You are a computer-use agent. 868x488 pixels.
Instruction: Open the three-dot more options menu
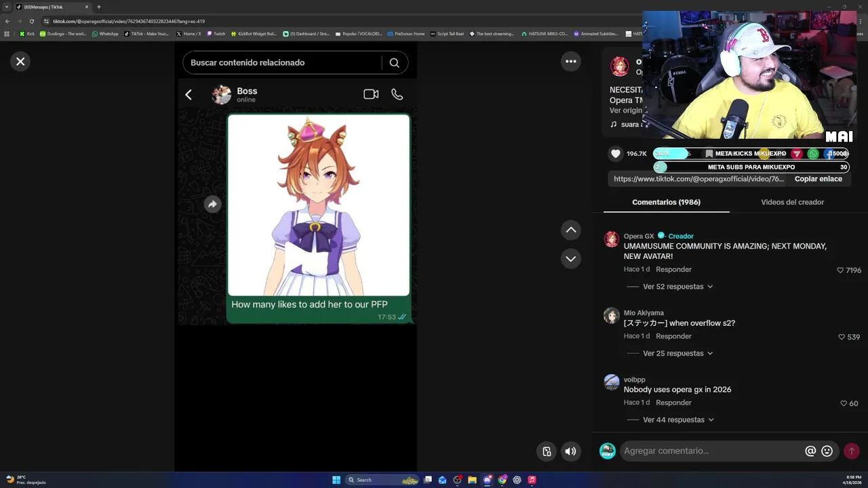point(571,62)
